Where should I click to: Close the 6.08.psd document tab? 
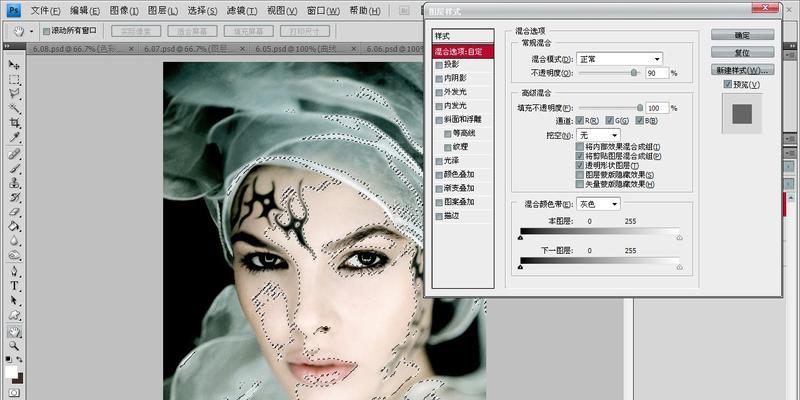point(131,49)
